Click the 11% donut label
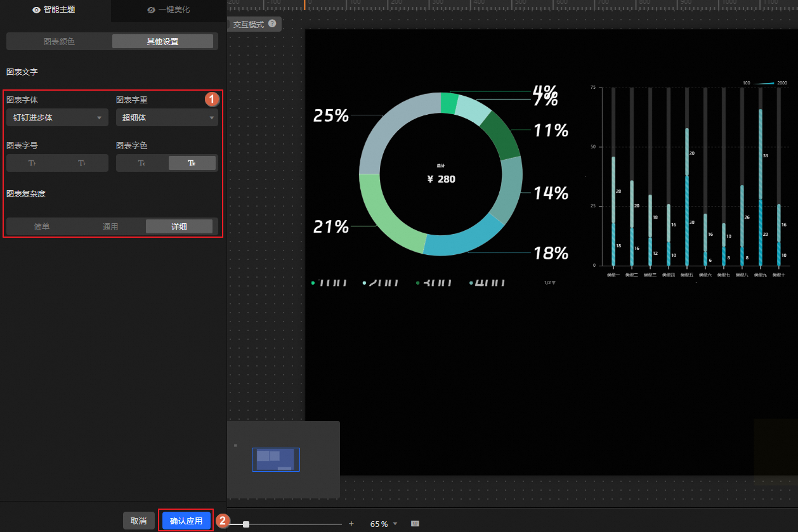The image size is (798, 532). tap(551, 131)
